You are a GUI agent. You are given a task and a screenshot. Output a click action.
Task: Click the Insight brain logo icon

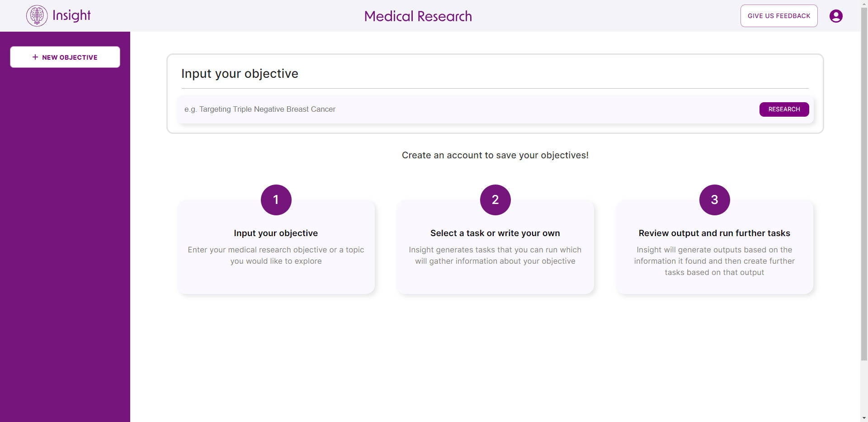(x=37, y=16)
